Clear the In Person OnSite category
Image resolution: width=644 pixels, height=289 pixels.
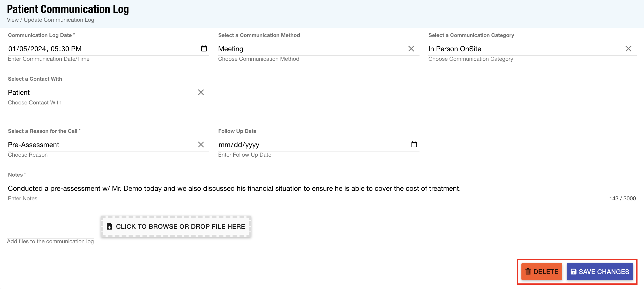point(628,49)
